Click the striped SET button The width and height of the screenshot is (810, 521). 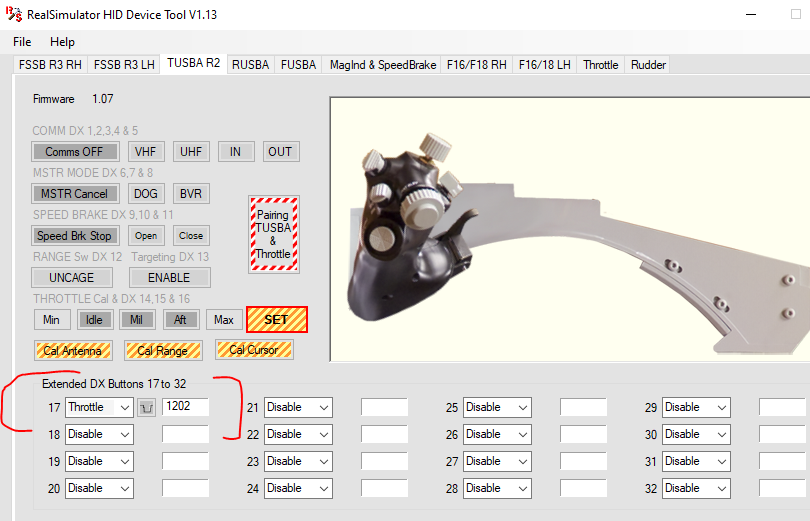pyautogui.click(x=277, y=320)
